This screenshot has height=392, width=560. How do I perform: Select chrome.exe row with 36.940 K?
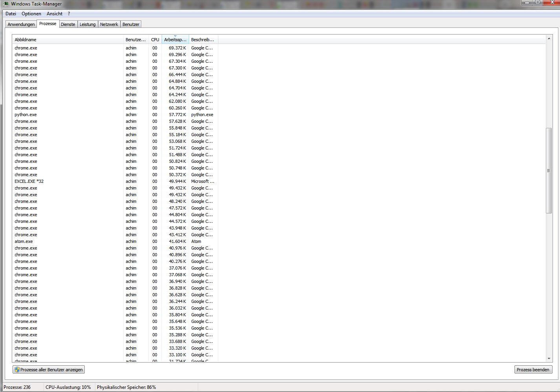click(115, 281)
